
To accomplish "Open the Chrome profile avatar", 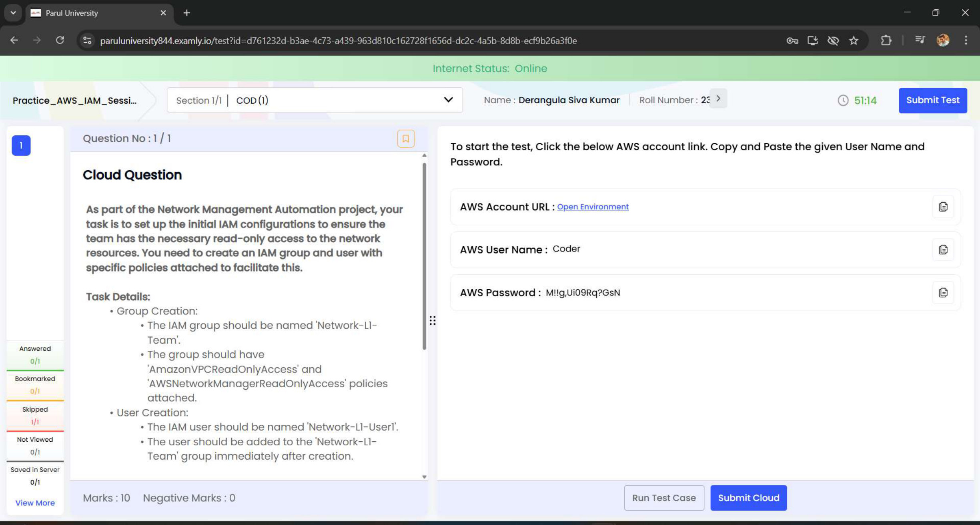I will point(943,40).
